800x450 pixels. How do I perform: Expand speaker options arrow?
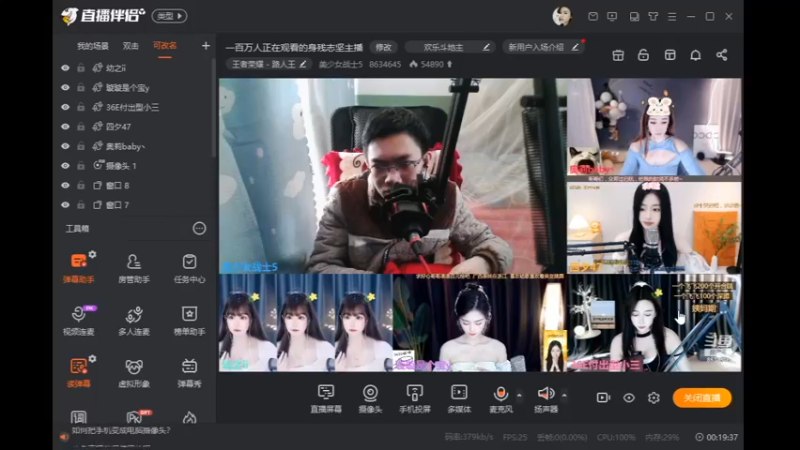click(564, 395)
